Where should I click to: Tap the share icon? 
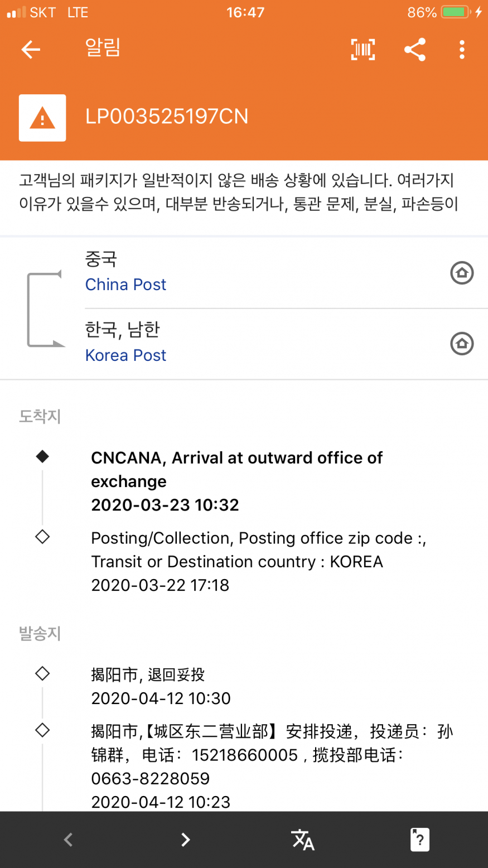[x=414, y=50]
